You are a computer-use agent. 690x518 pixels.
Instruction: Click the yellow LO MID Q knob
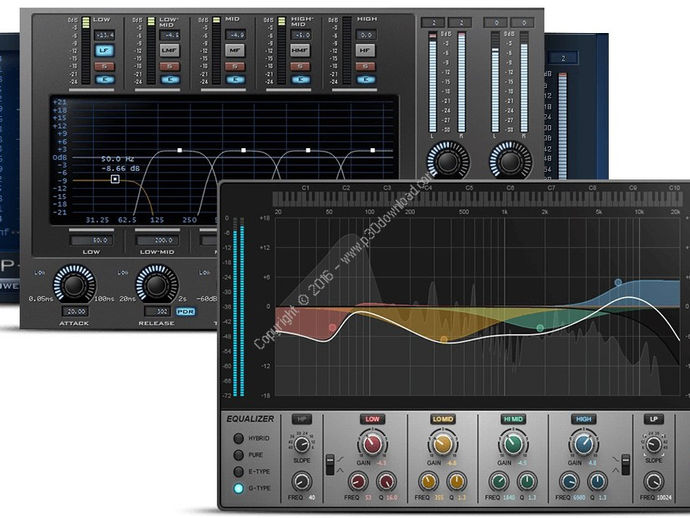tap(456, 482)
